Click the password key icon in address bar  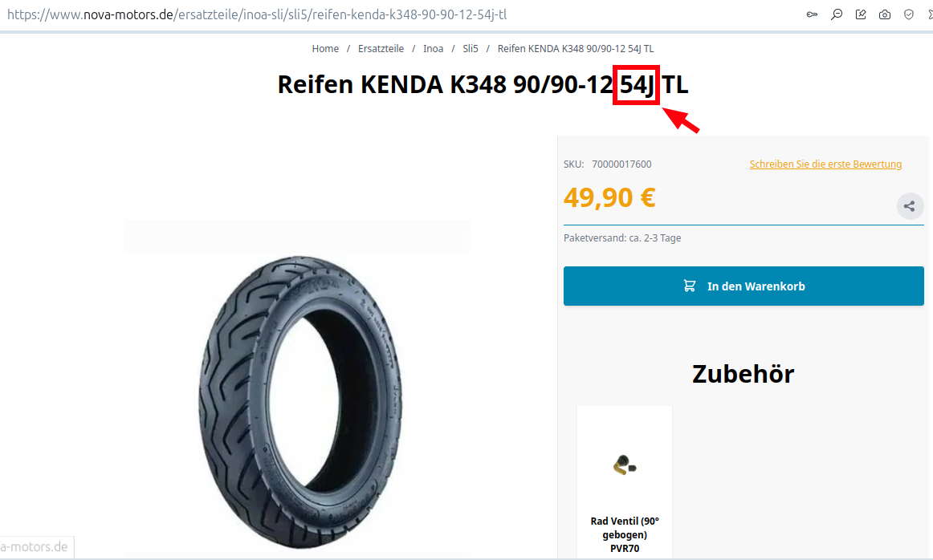pos(813,14)
